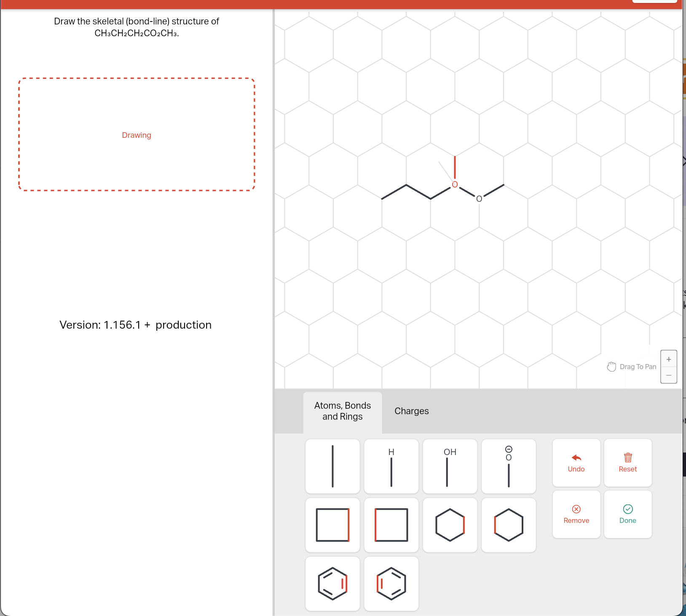Select the OH group tool
This screenshot has width=686, height=616.
tap(450, 466)
